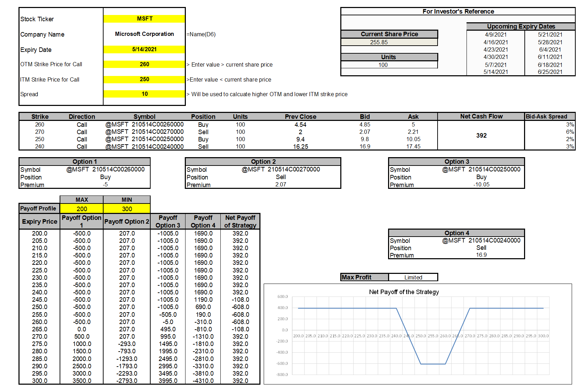This screenshot has width=576, height=392.
Task: Click the Bid-Ask Spread value 6%
Action: click(570, 132)
